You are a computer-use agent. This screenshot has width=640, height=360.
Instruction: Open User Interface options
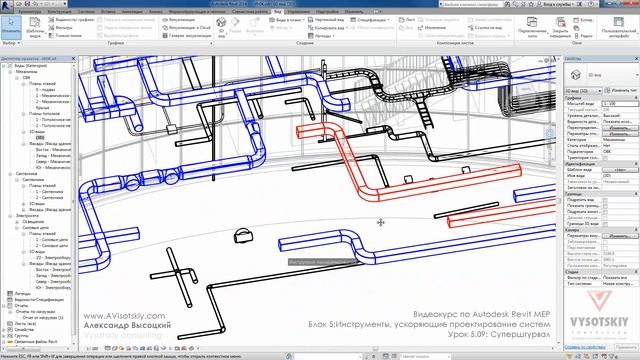tap(619, 27)
